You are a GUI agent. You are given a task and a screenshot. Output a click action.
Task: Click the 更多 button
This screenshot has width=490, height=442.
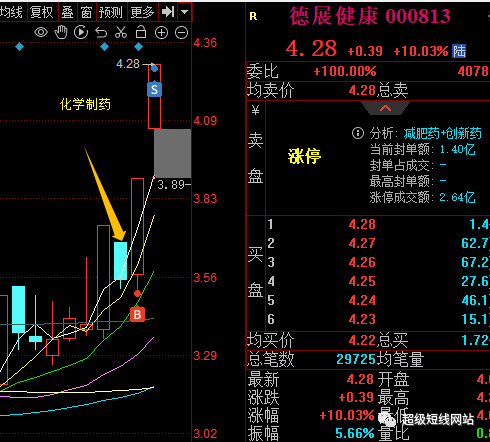click(142, 12)
